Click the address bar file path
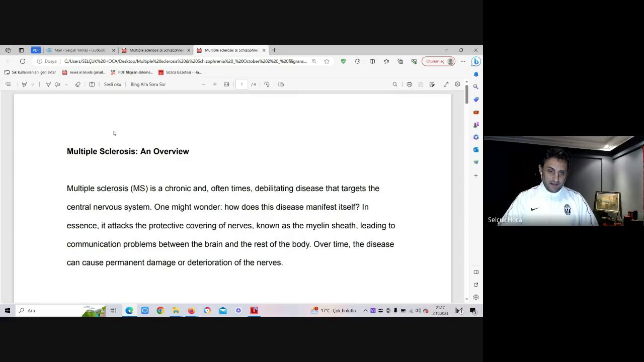This screenshot has height=362, width=644. [x=185, y=61]
